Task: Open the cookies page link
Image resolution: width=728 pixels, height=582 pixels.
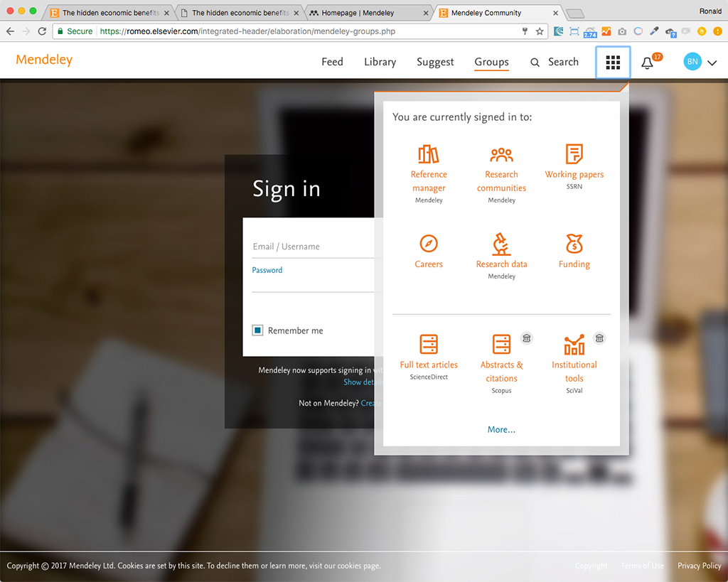Action: click(358, 566)
